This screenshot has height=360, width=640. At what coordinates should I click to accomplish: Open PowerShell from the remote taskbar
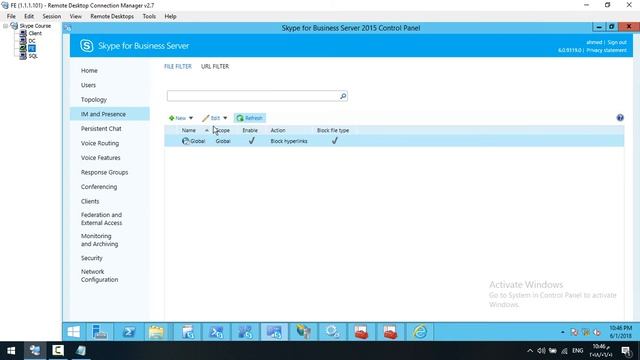pos(129,331)
